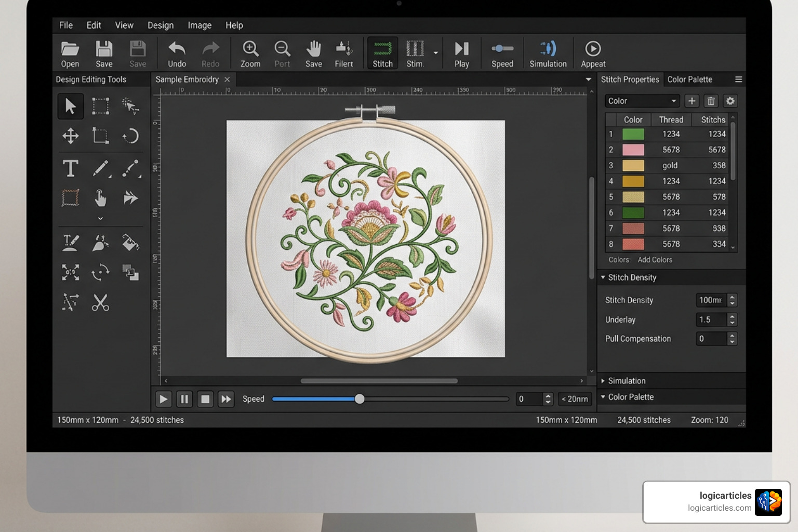Fast forward the stitch simulation
The width and height of the screenshot is (798, 532).
[x=226, y=399]
